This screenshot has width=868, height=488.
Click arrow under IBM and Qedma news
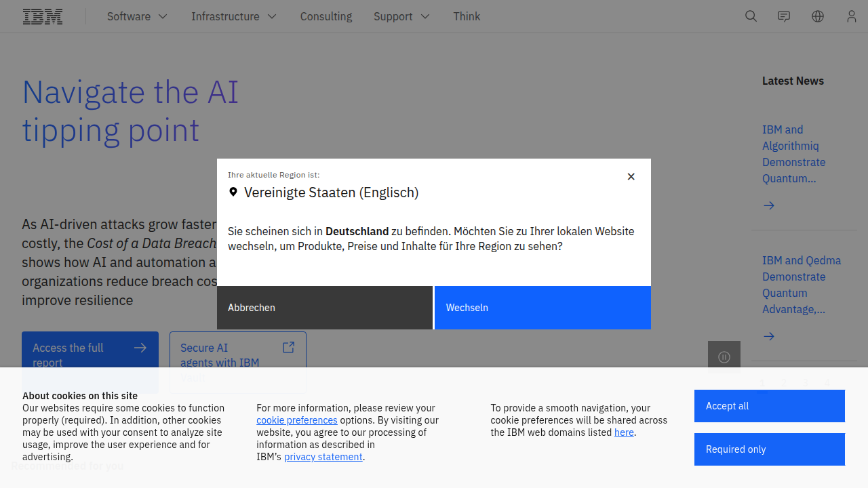pyautogui.click(x=769, y=336)
